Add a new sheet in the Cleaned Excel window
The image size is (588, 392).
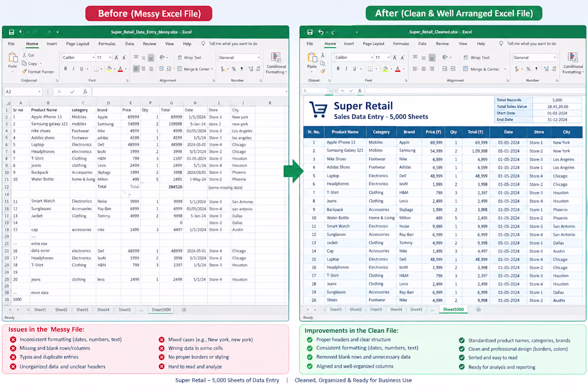(x=478, y=310)
